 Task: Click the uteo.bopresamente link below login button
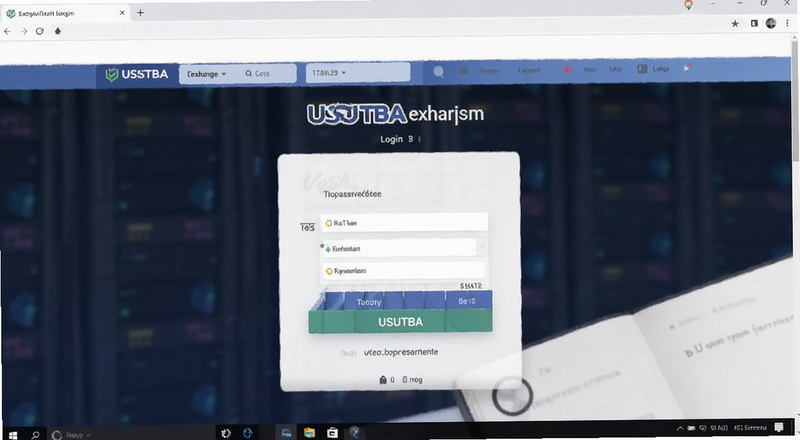[401, 352]
